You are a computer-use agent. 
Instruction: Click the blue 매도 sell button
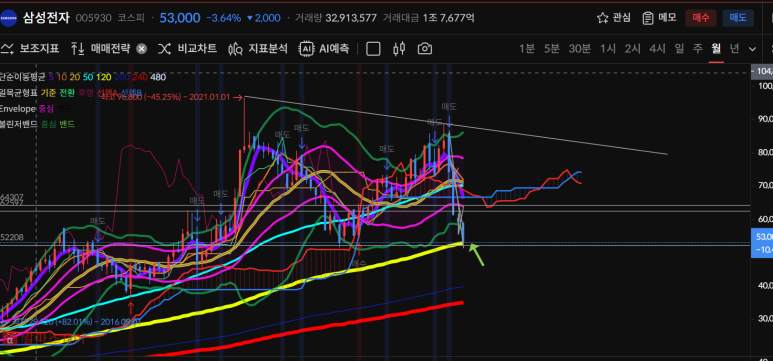[738, 18]
